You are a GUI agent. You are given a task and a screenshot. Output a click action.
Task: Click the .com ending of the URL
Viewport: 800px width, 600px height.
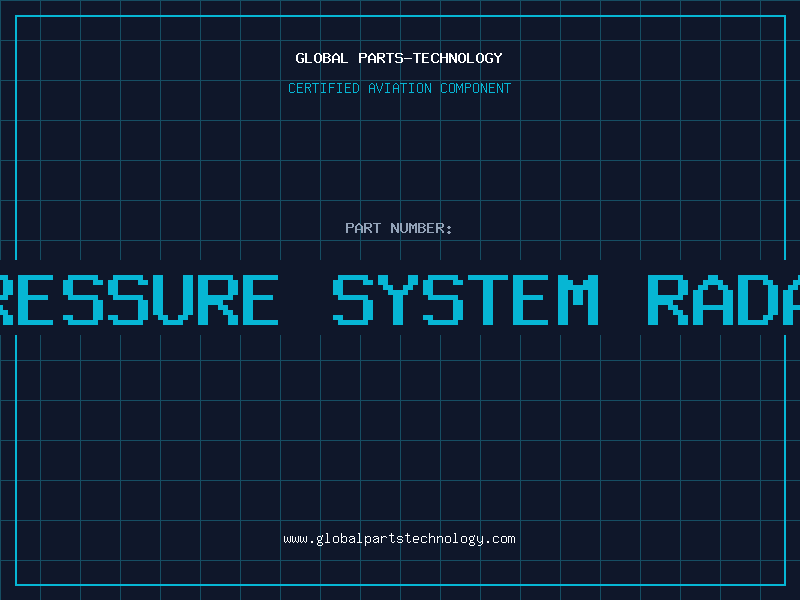click(x=500, y=538)
